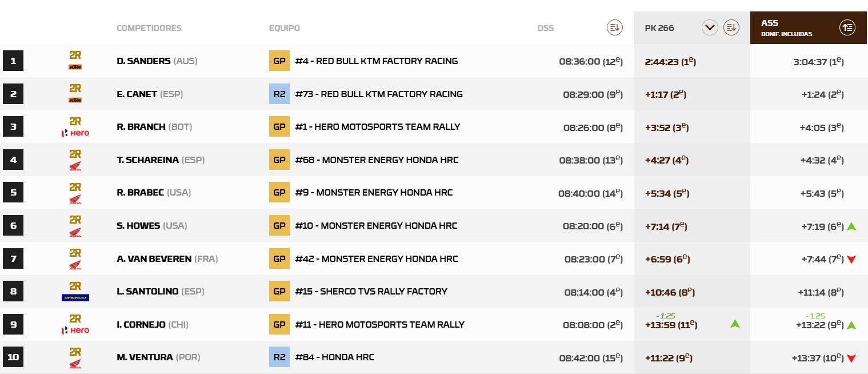
Task: Click Hero brand logo for R. Branch
Action: [x=75, y=133]
